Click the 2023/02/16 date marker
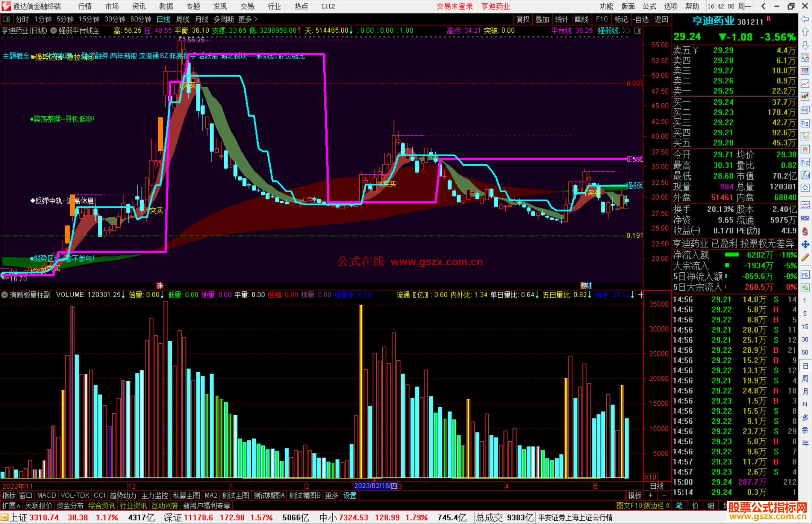 [x=376, y=486]
